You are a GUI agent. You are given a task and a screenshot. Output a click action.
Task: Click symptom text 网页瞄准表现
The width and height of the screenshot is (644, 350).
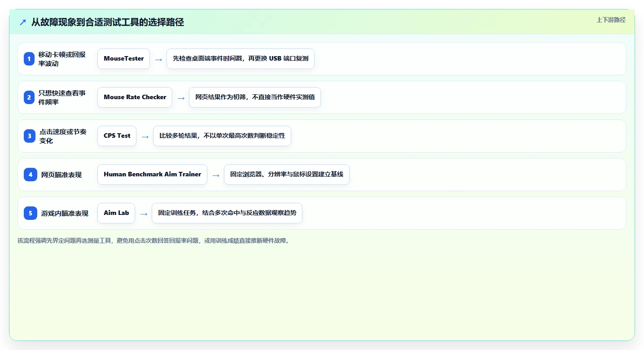pos(61,175)
